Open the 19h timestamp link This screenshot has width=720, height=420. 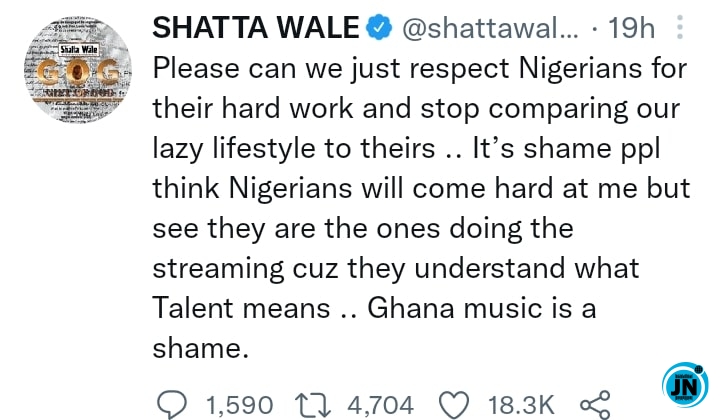click(x=631, y=28)
